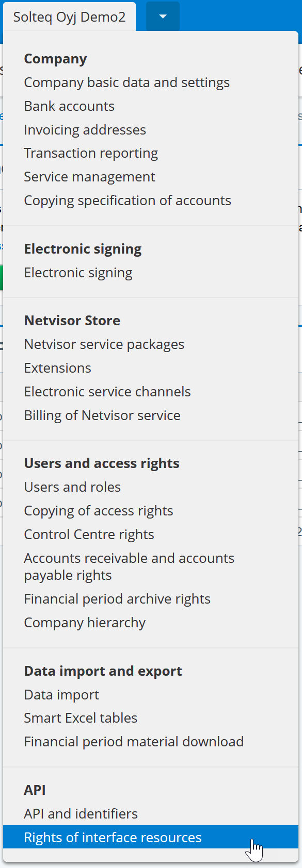
Task: Select Accounts receivable and accounts payable rights
Action: (129, 566)
